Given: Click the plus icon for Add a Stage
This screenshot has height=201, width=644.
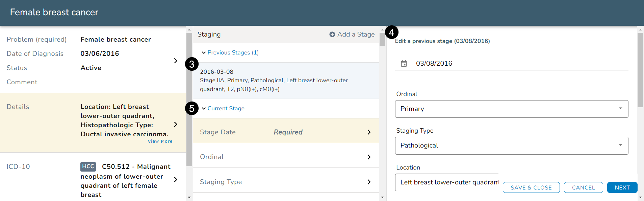Looking at the screenshot, I should (332, 35).
